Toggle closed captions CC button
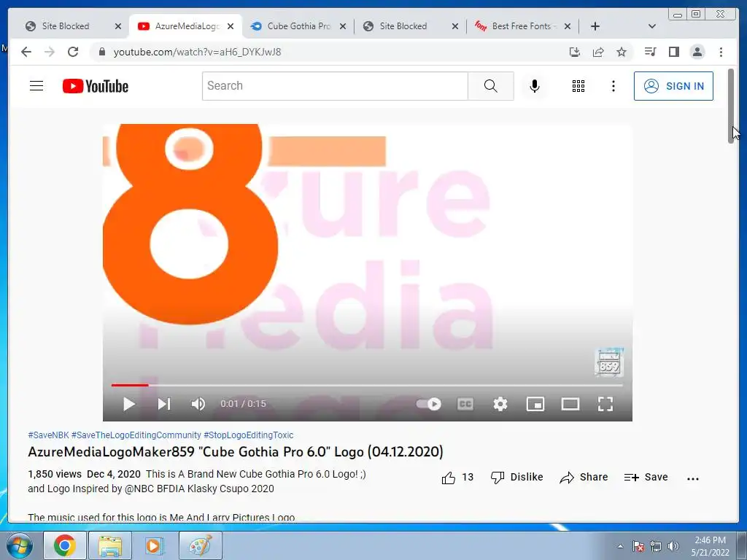 coord(465,404)
